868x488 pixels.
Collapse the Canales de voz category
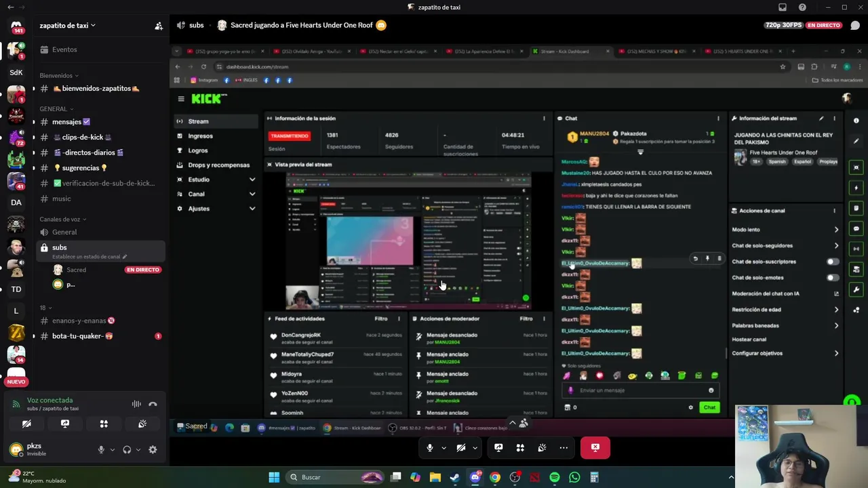coord(63,219)
